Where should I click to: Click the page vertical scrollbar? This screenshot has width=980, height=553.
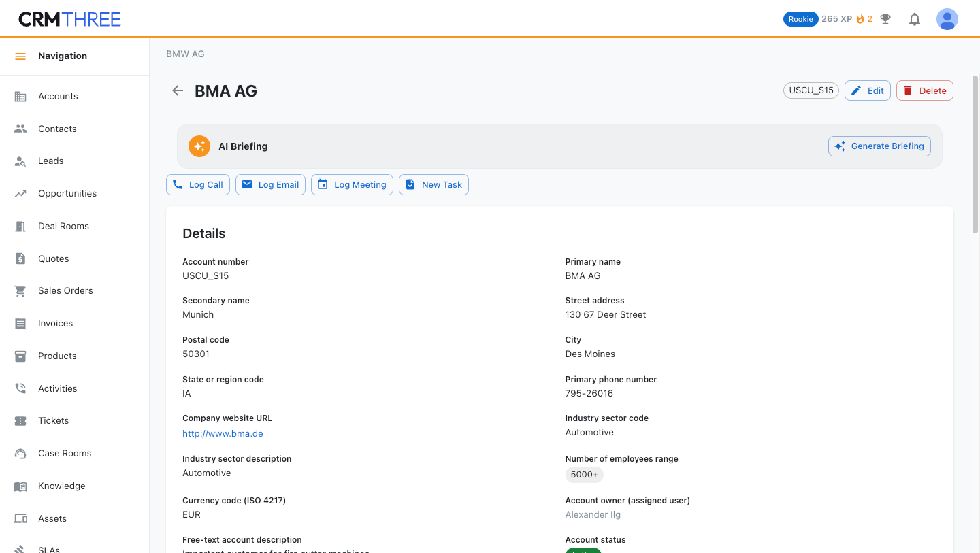[975, 153]
